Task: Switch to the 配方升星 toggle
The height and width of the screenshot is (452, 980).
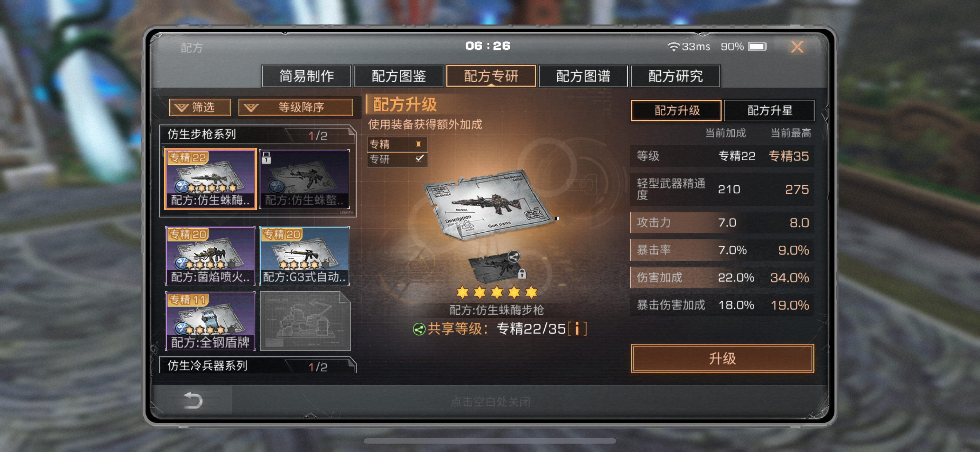Action: point(769,111)
